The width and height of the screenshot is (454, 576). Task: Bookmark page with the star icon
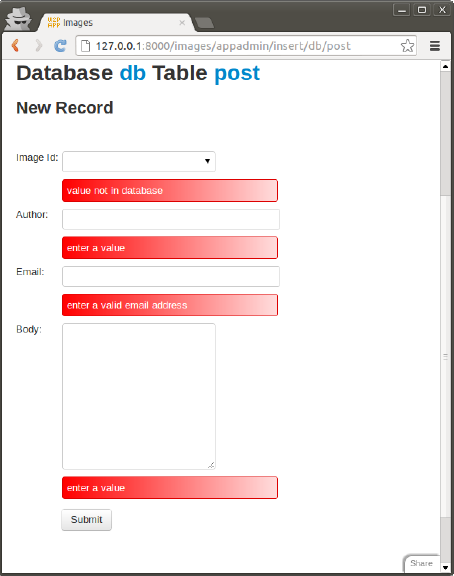click(x=407, y=46)
